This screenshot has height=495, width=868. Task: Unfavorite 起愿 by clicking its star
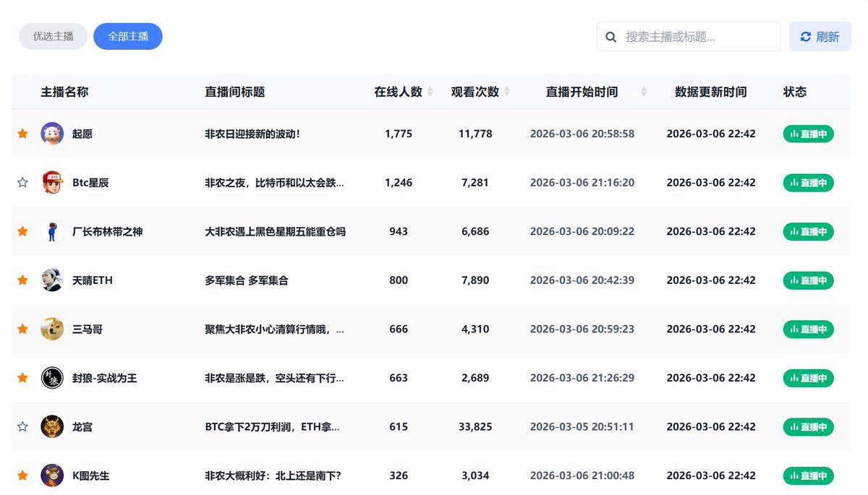22,134
